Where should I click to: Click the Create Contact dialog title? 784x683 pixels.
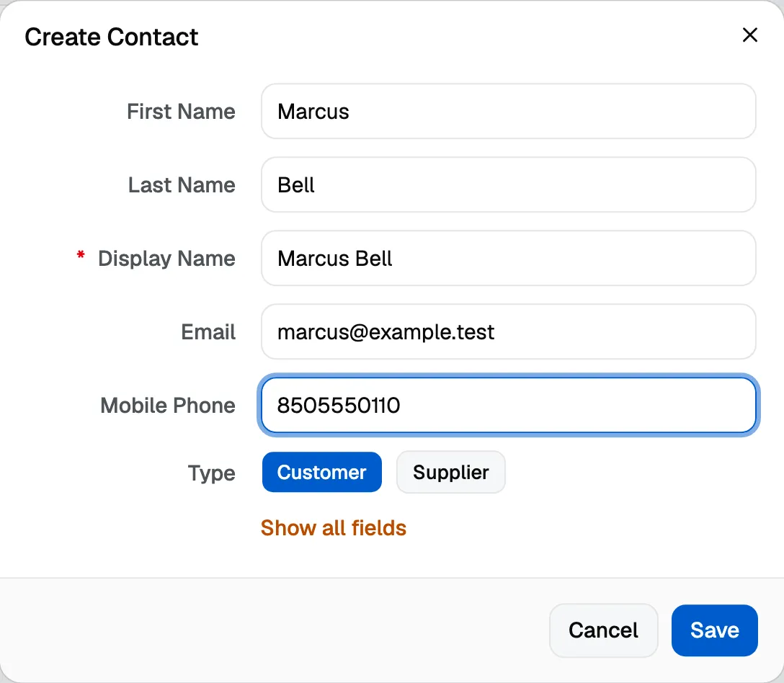tap(112, 37)
